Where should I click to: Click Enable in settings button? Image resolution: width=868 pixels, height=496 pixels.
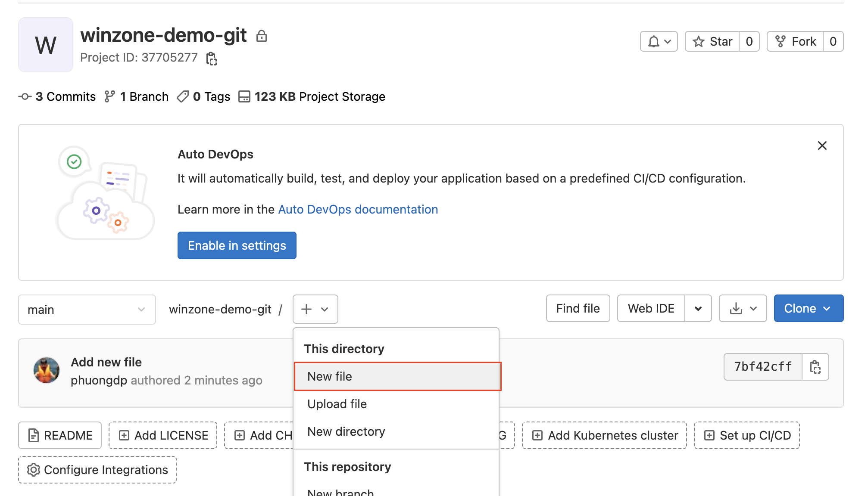237,245
